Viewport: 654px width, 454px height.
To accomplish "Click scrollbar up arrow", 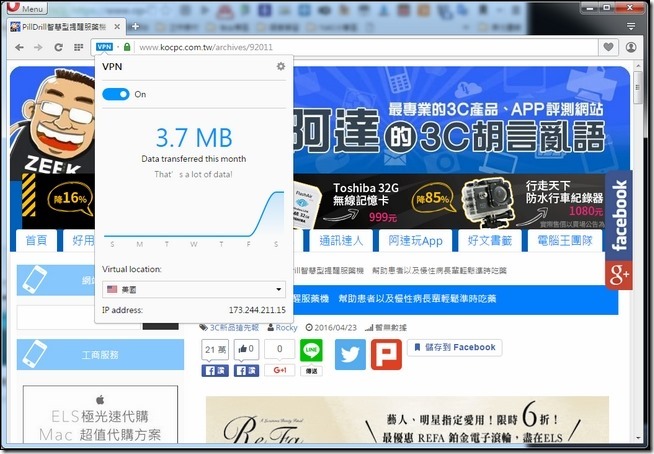I will click(x=638, y=66).
